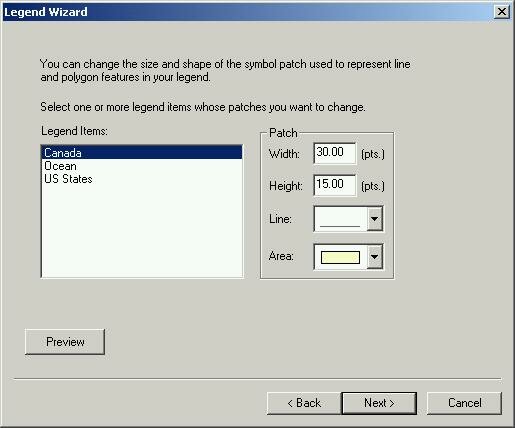The image size is (515, 428).
Task: Click the yellow Area patch swatch
Action: (x=340, y=257)
